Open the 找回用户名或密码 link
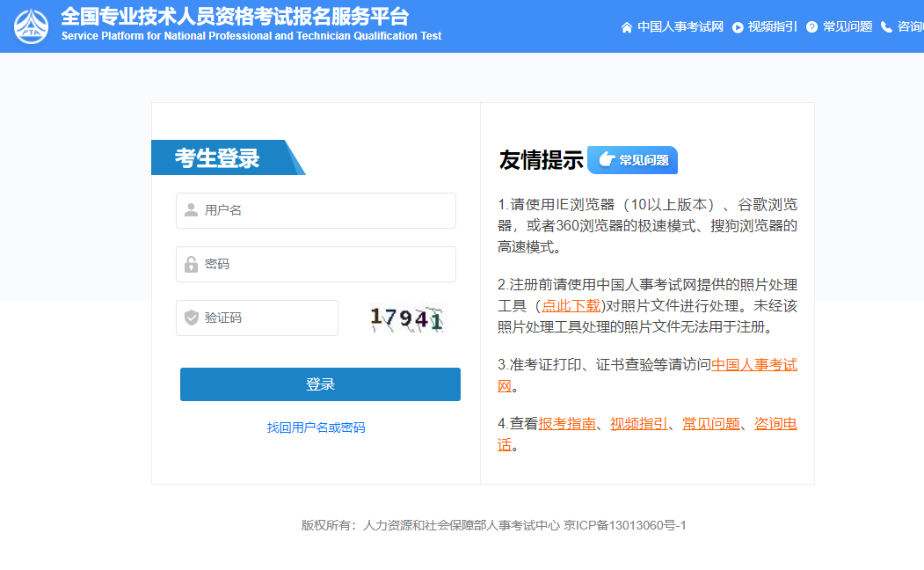 pyautogui.click(x=316, y=427)
